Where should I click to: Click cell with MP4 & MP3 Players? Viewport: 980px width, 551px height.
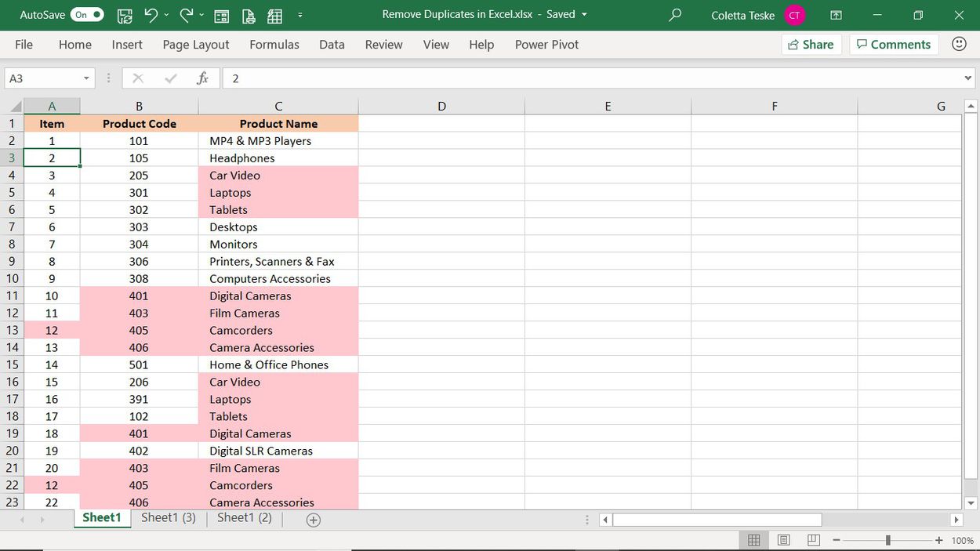[278, 141]
